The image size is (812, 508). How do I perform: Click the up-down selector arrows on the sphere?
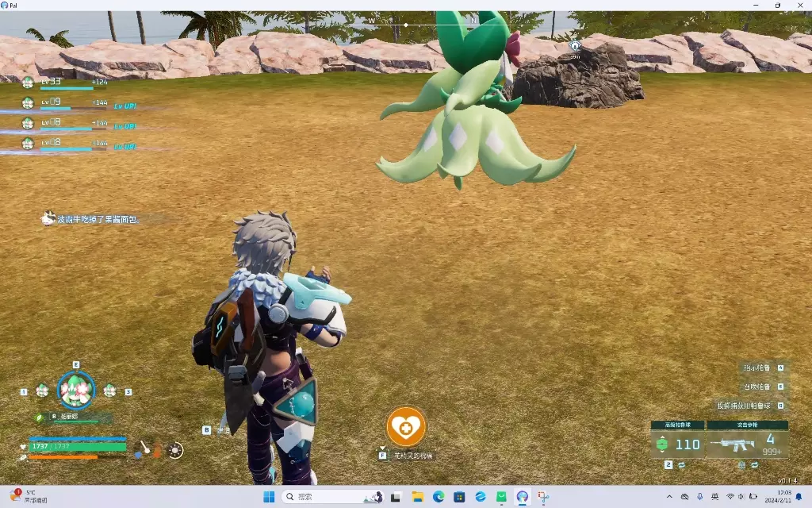coord(662,444)
